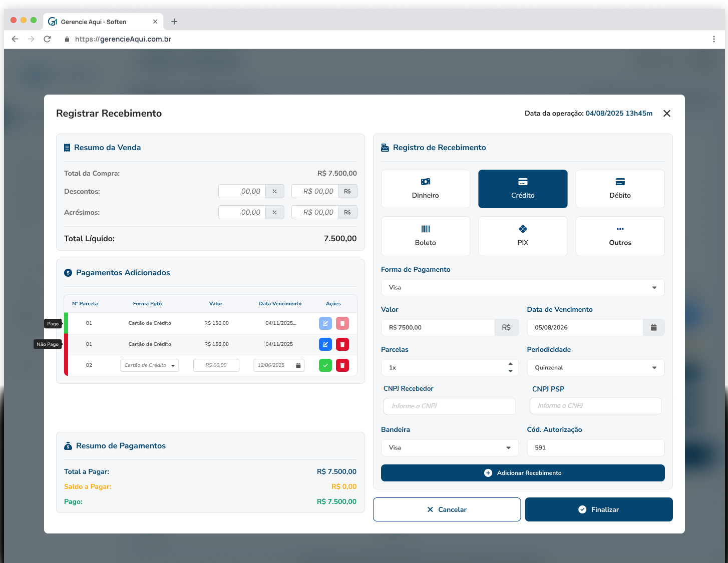Open calendar icon in Data de Vencimento field
The height and width of the screenshot is (563, 728).
(653, 328)
